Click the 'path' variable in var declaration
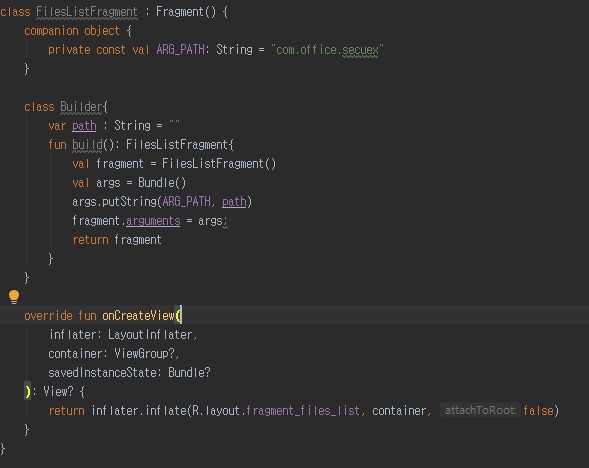589x468 pixels. click(x=84, y=126)
